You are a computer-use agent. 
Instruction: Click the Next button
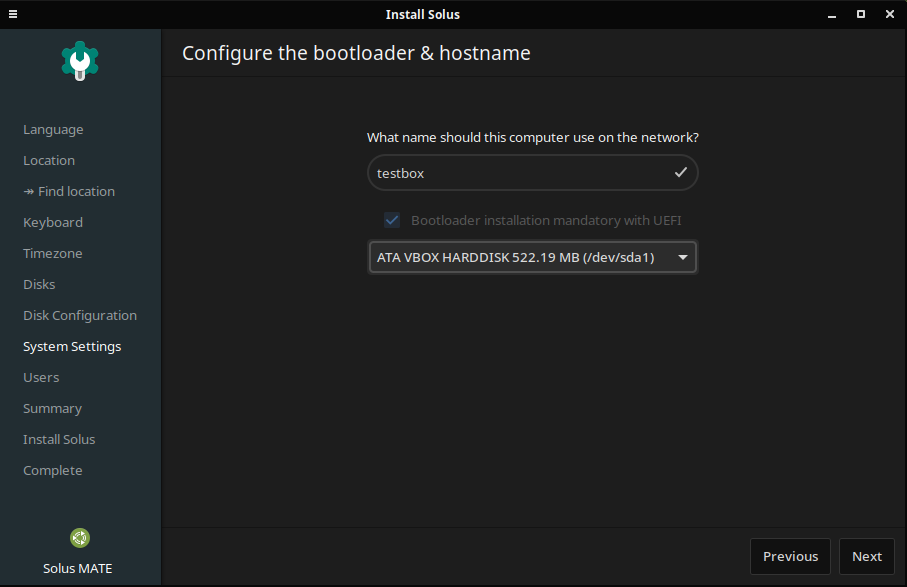coord(867,556)
